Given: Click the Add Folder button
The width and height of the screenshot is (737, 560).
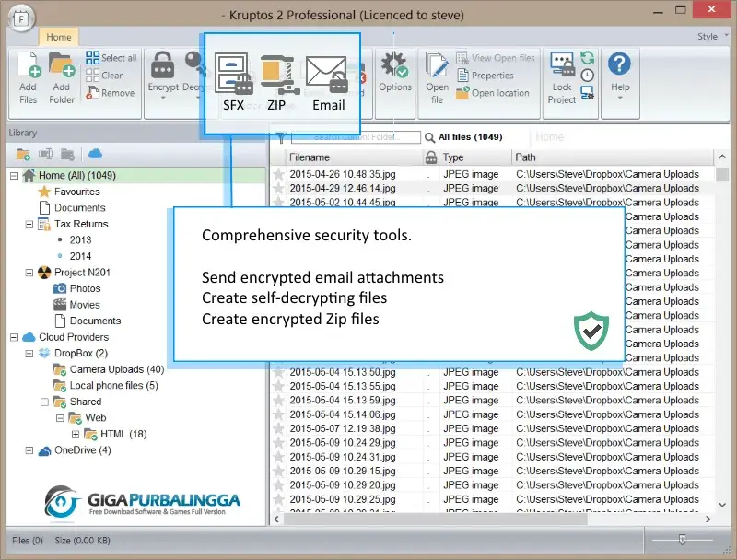Looking at the screenshot, I should [x=62, y=77].
